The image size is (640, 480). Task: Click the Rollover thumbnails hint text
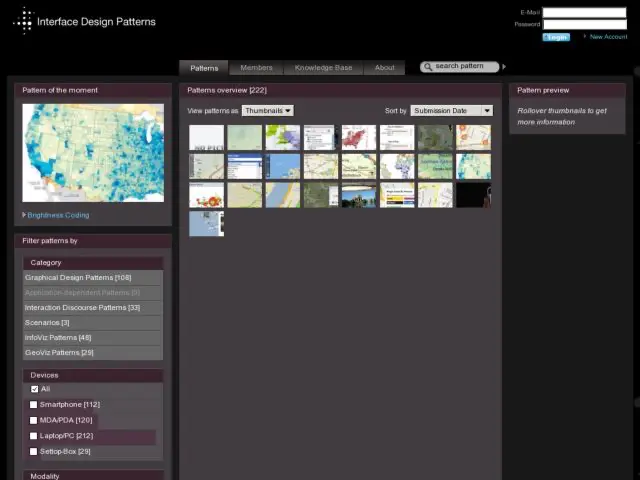pos(562,116)
